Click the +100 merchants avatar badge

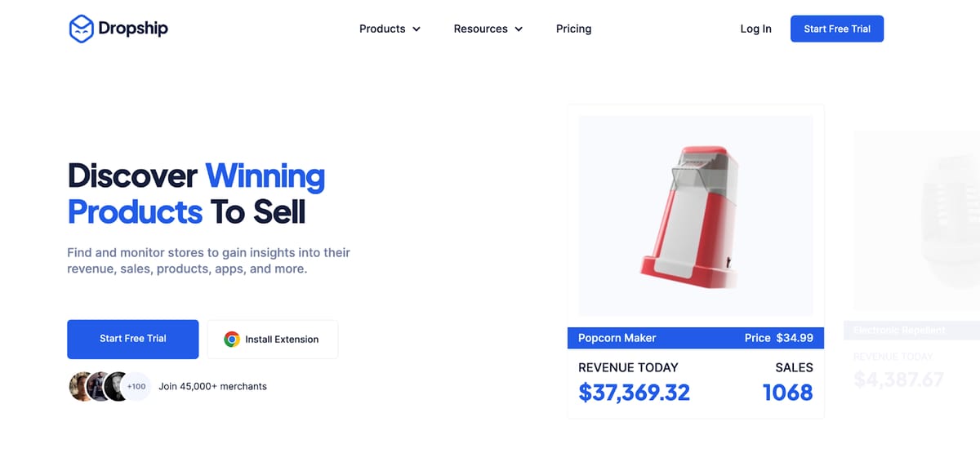(x=136, y=386)
